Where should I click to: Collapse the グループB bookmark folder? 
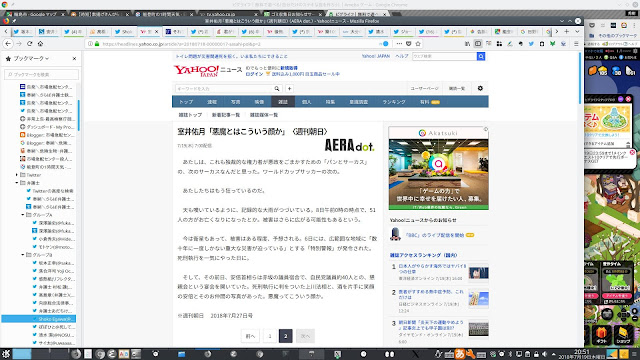point(23,255)
